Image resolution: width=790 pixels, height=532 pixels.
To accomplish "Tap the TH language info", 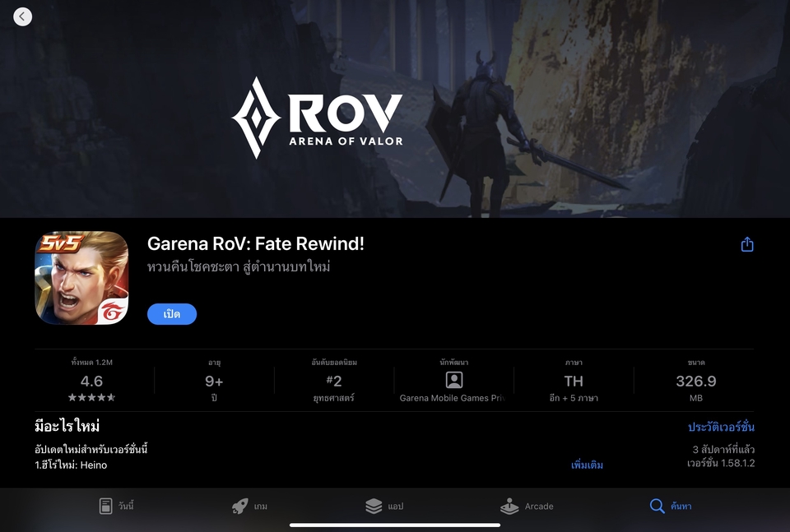I will click(x=574, y=381).
